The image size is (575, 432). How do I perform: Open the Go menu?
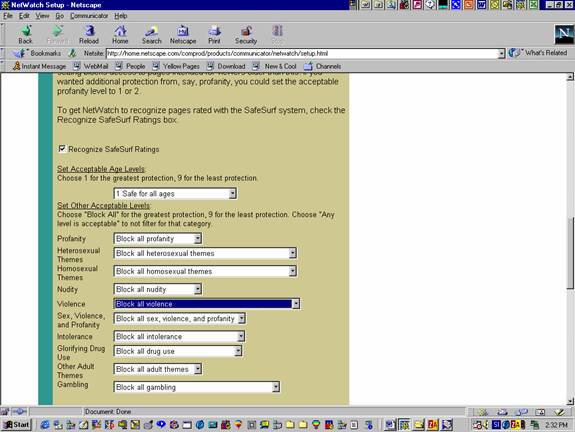[x=59, y=16]
